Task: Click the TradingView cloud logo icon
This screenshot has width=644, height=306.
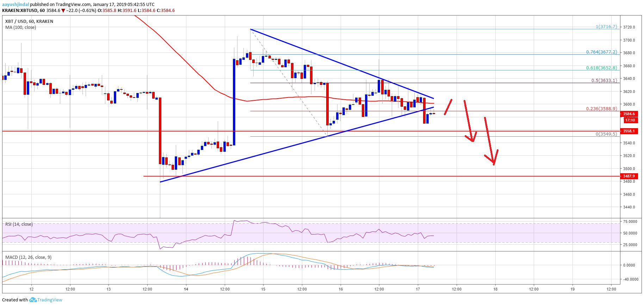Action: (x=33, y=300)
